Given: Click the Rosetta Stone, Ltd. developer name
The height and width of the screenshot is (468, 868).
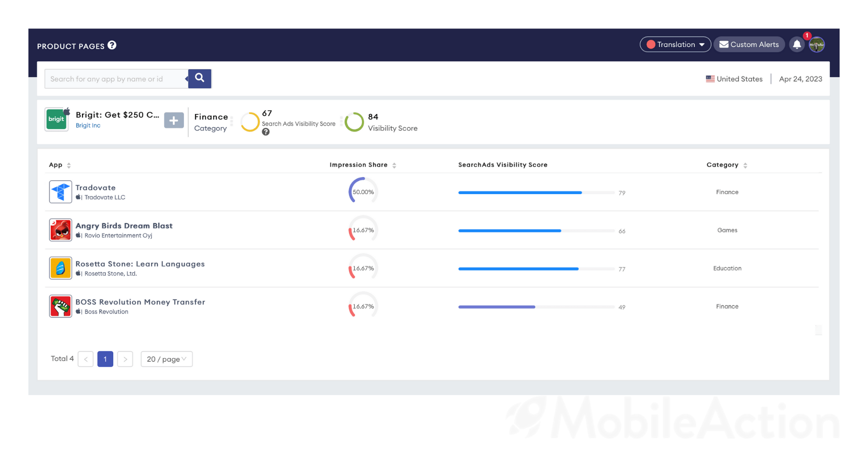Looking at the screenshot, I should (110, 273).
